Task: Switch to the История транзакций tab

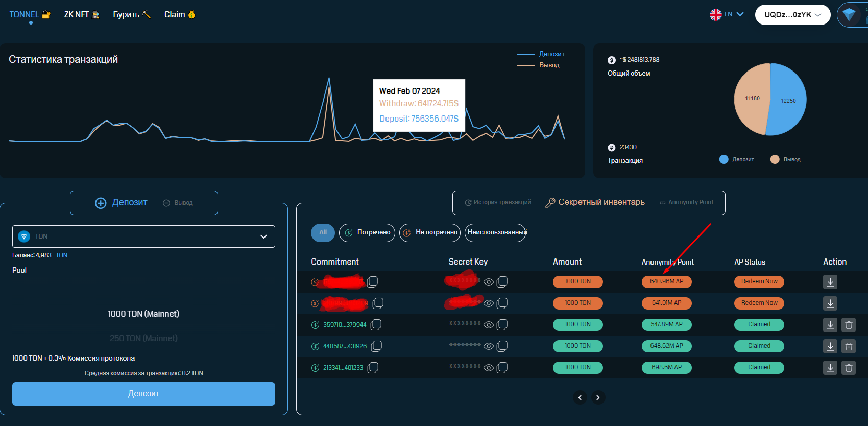Action: pos(498,202)
